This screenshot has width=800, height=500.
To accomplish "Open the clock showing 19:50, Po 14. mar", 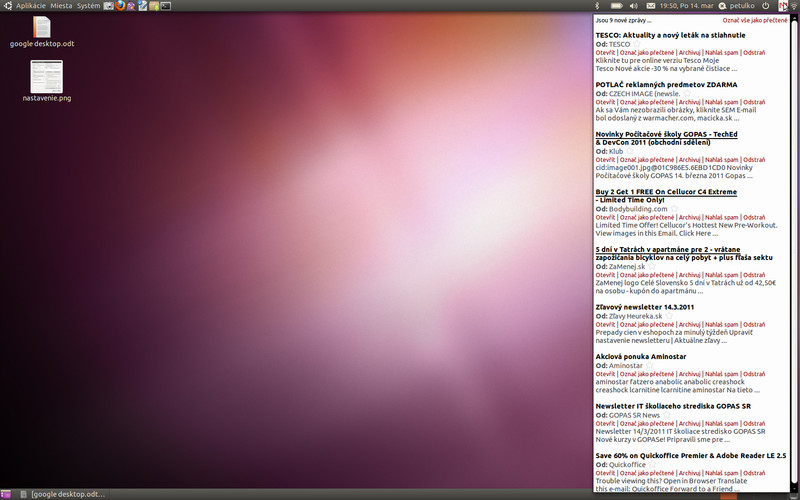I will click(x=686, y=6).
